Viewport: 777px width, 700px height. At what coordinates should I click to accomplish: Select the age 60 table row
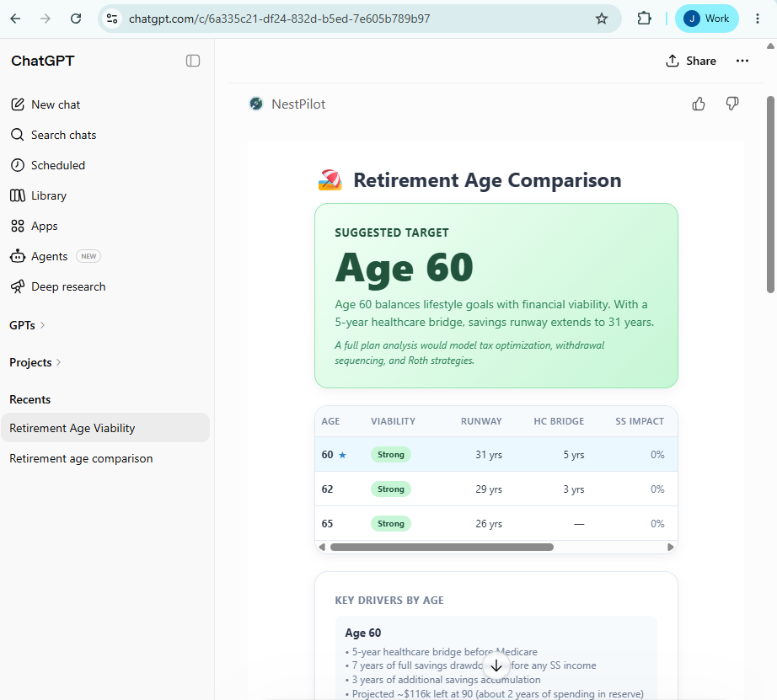[496, 454]
